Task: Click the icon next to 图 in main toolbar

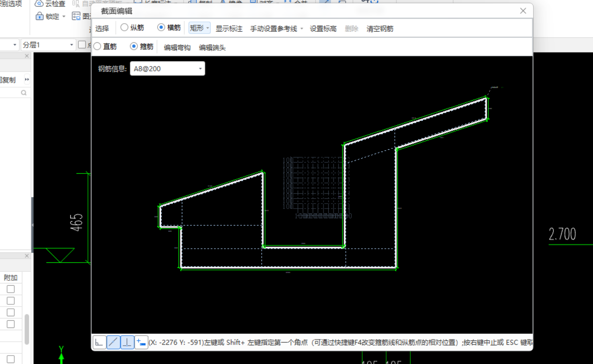Action: [x=76, y=16]
